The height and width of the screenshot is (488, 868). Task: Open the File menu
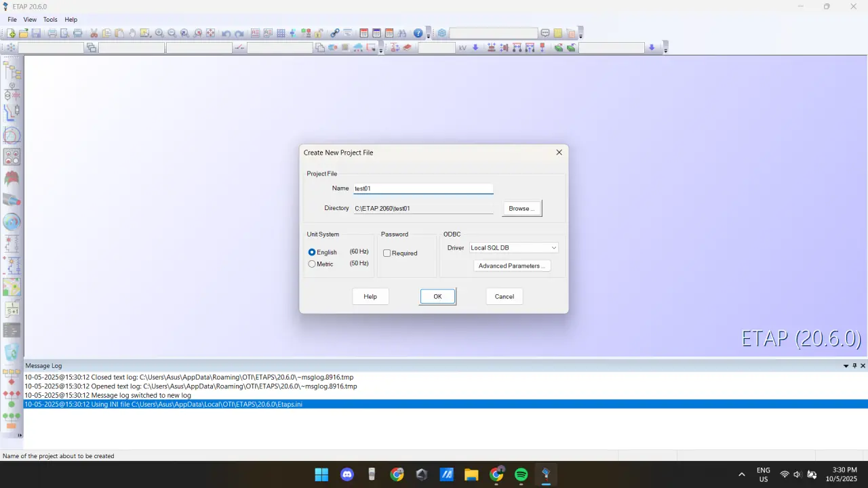point(12,20)
